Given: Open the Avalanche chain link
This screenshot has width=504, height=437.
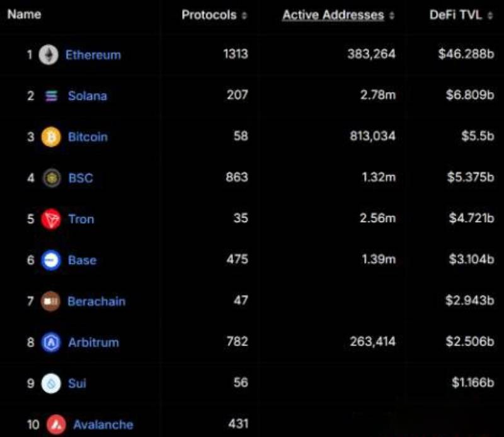Looking at the screenshot, I should click(x=103, y=424).
